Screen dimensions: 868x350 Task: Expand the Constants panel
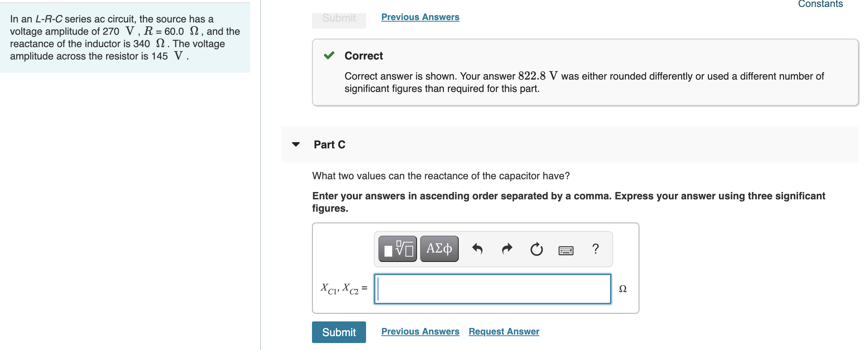819,4
